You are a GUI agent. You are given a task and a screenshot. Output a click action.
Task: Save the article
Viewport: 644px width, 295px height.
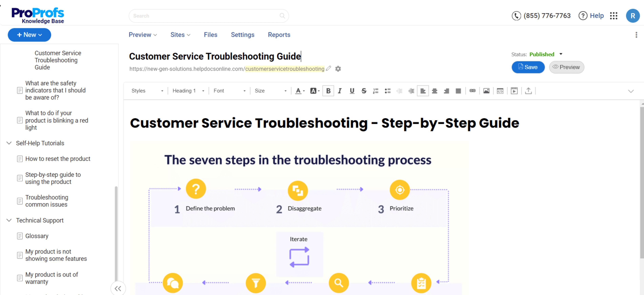(528, 67)
